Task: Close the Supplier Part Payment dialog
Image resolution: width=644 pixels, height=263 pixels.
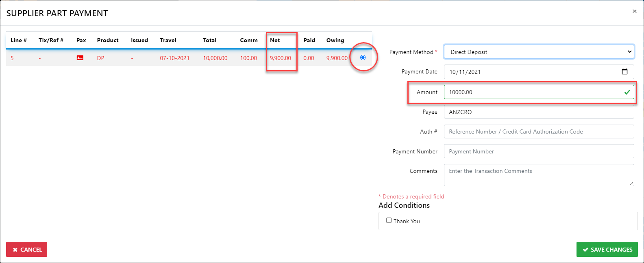Action: 634,11
